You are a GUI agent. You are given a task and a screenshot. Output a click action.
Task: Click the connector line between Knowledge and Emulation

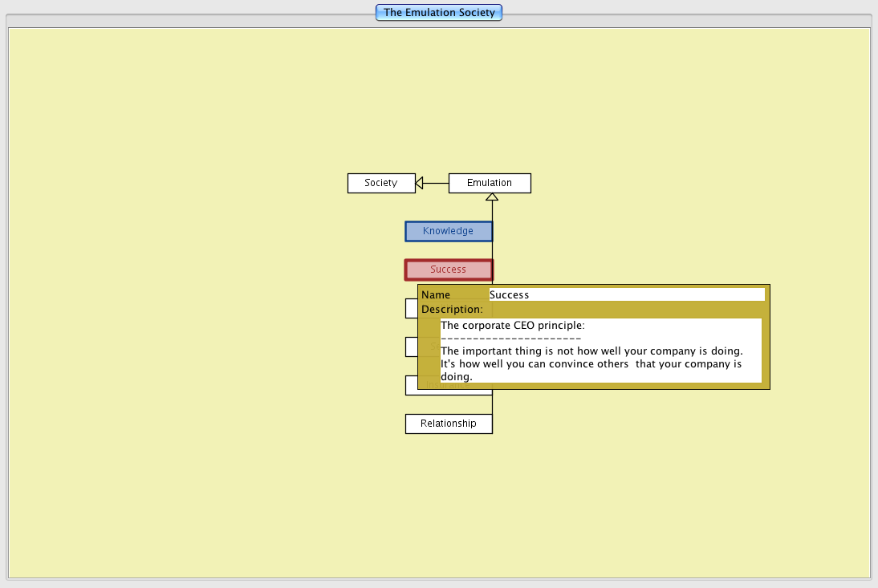click(493, 210)
